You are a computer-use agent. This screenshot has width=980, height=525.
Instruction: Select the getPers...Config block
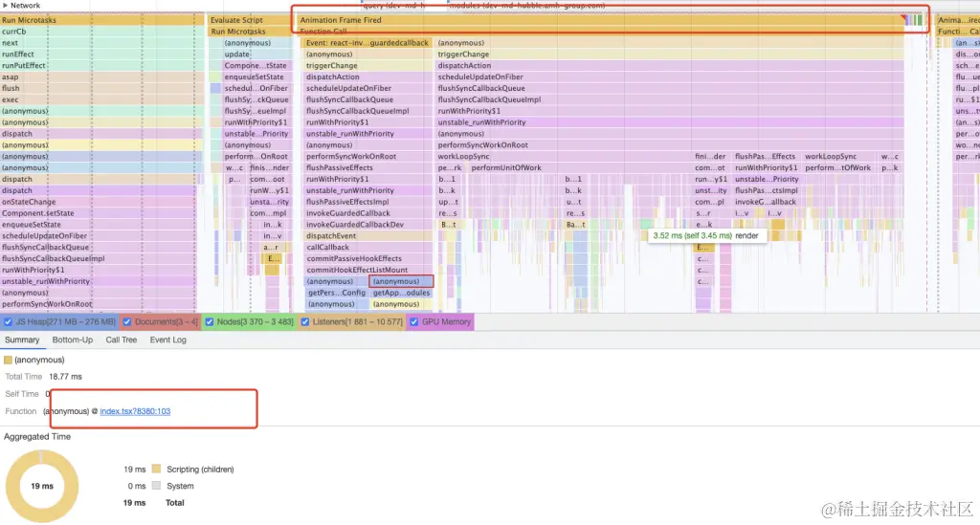point(336,293)
